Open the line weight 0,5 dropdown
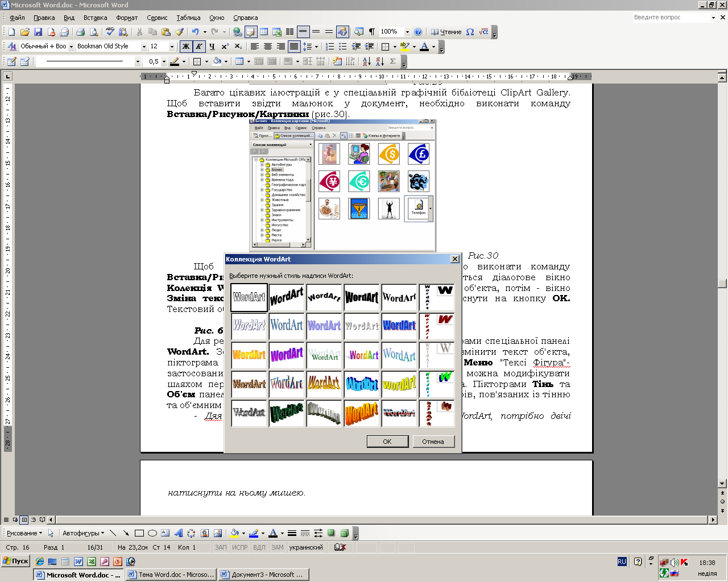 point(164,61)
